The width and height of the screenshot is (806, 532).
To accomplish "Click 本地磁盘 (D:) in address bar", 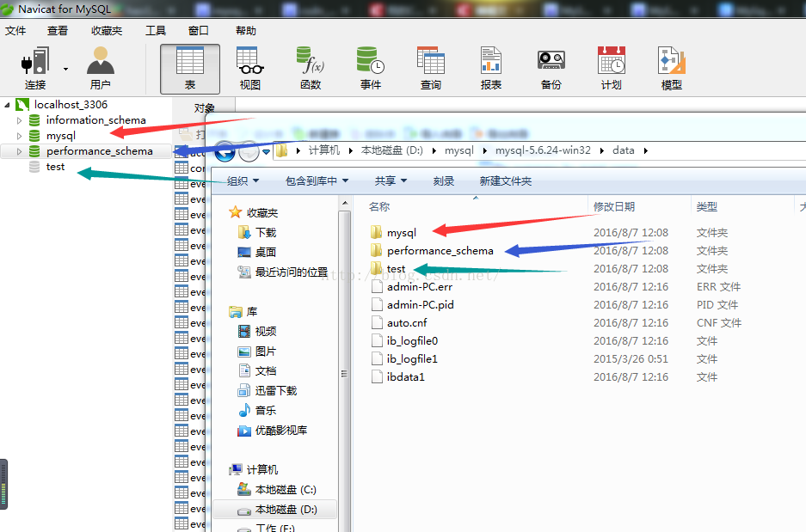I will click(391, 150).
